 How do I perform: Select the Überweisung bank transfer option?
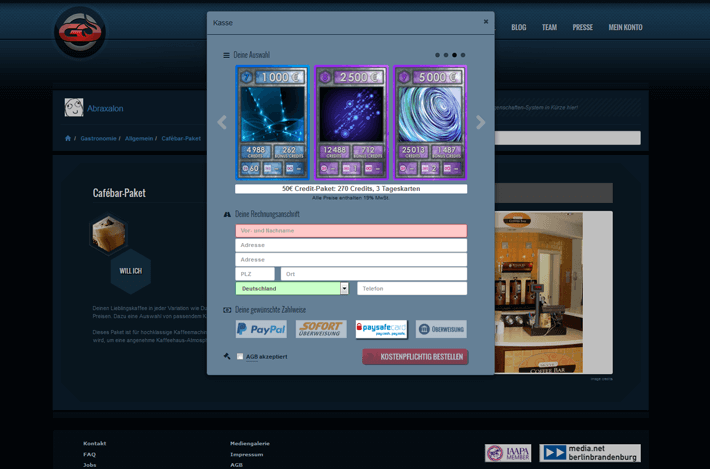tap(441, 329)
